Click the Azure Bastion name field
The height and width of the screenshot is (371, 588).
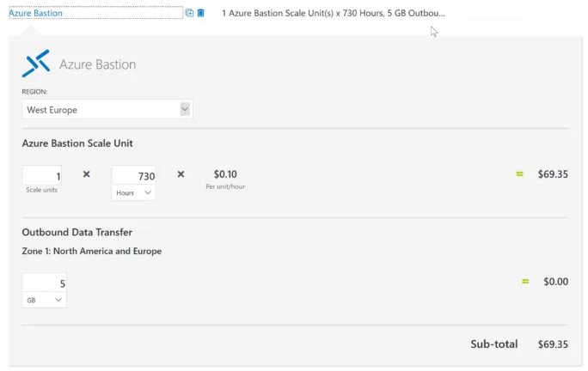[x=96, y=13]
